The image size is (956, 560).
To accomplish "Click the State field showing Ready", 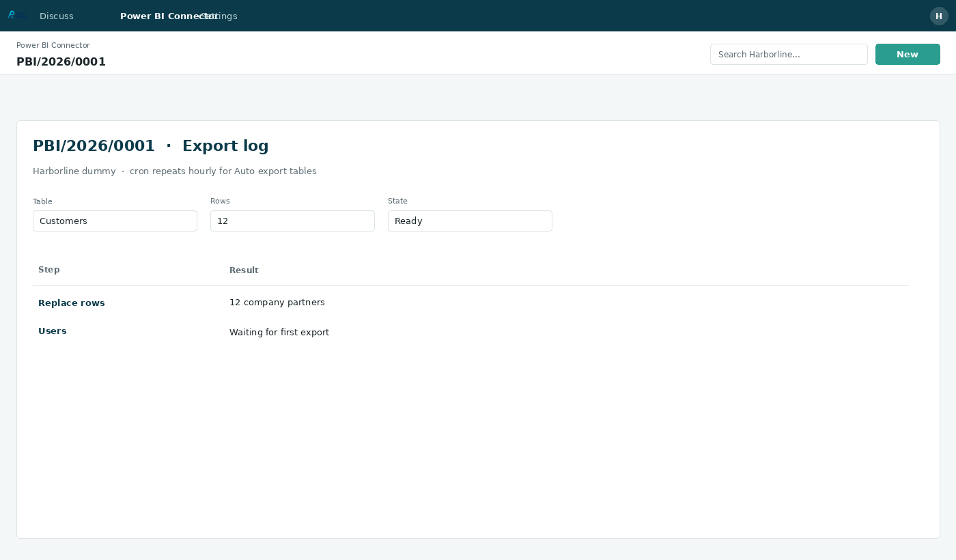I will [x=470, y=221].
